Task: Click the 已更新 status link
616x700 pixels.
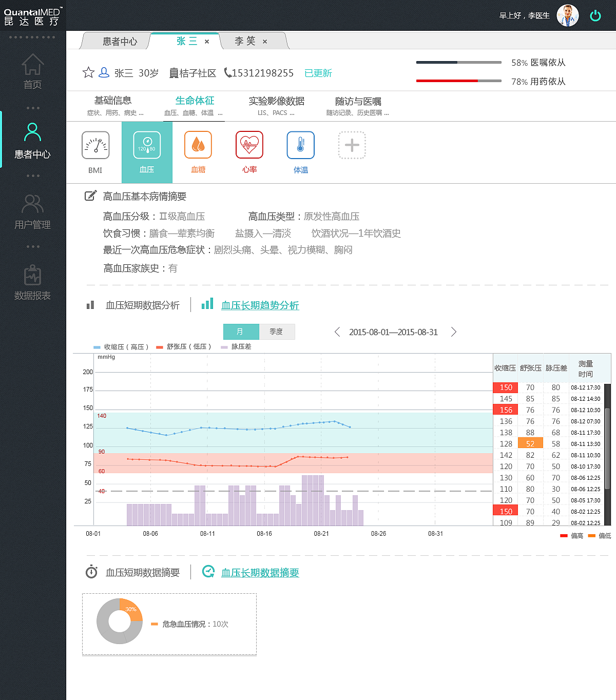Action: point(318,73)
